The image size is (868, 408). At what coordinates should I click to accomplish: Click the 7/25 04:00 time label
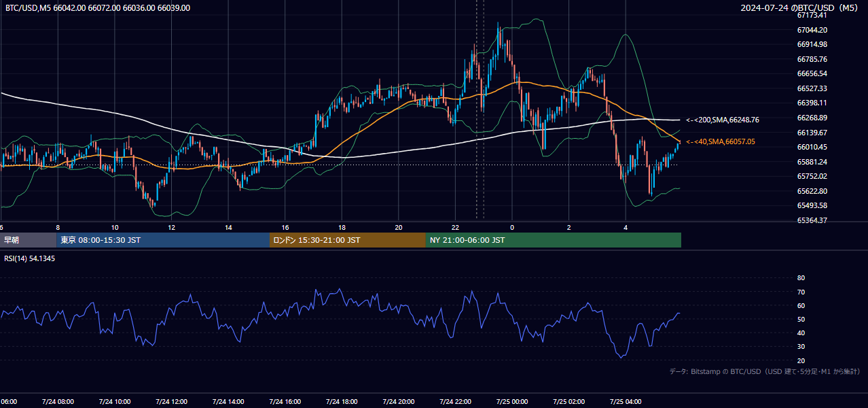click(626, 402)
